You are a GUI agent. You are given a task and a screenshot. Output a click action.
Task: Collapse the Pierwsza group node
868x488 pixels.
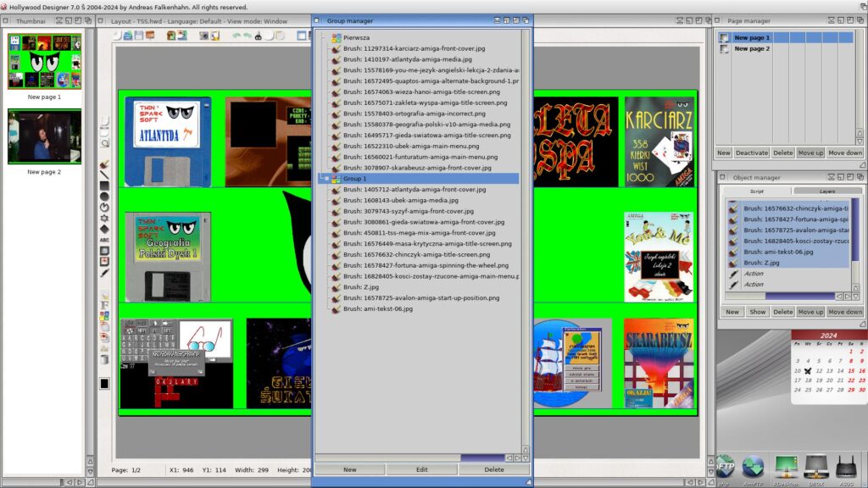[325, 37]
